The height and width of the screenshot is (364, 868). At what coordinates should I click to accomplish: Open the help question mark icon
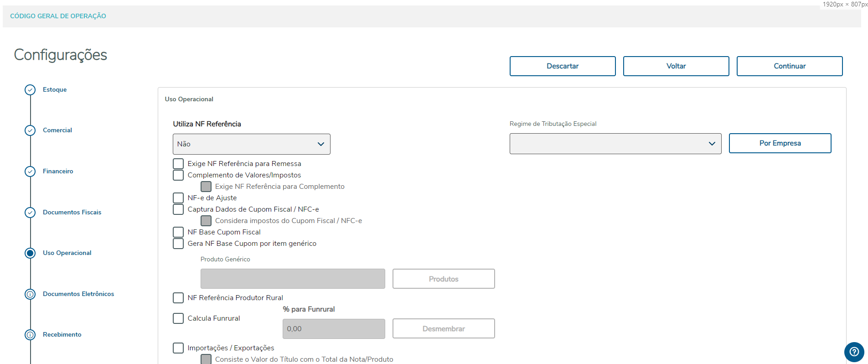[854, 352]
